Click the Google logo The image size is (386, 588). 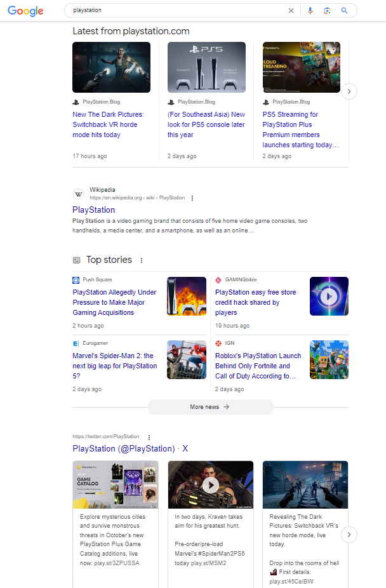click(x=25, y=11)
